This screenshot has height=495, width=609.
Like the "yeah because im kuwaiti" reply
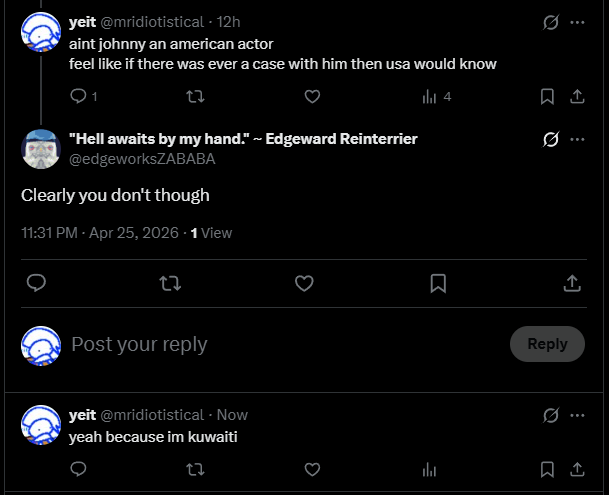312,469
